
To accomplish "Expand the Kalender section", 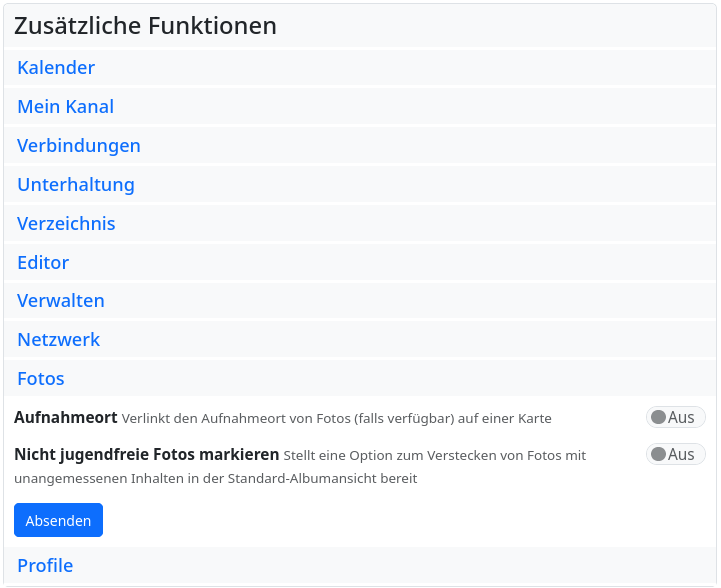I will click(56, 68).
